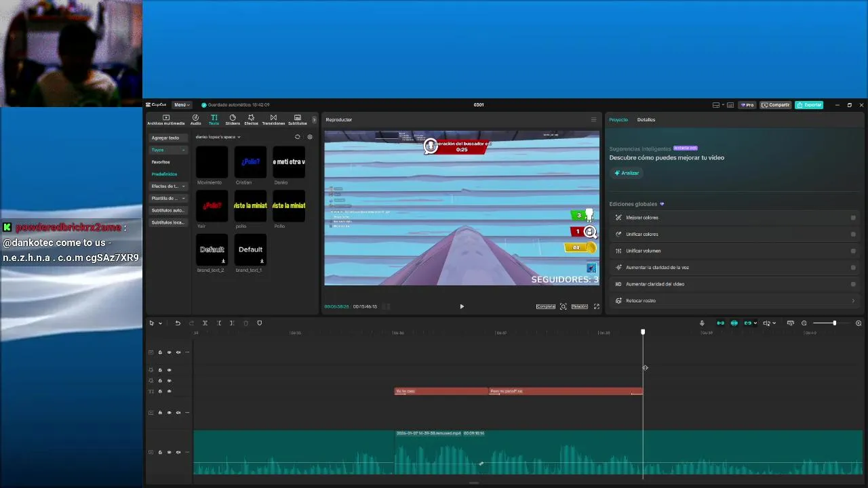Switch to the Transiciones tab
Image resolution: width=868 pixels, height=488 pixels.
click(x=273, y=120)
